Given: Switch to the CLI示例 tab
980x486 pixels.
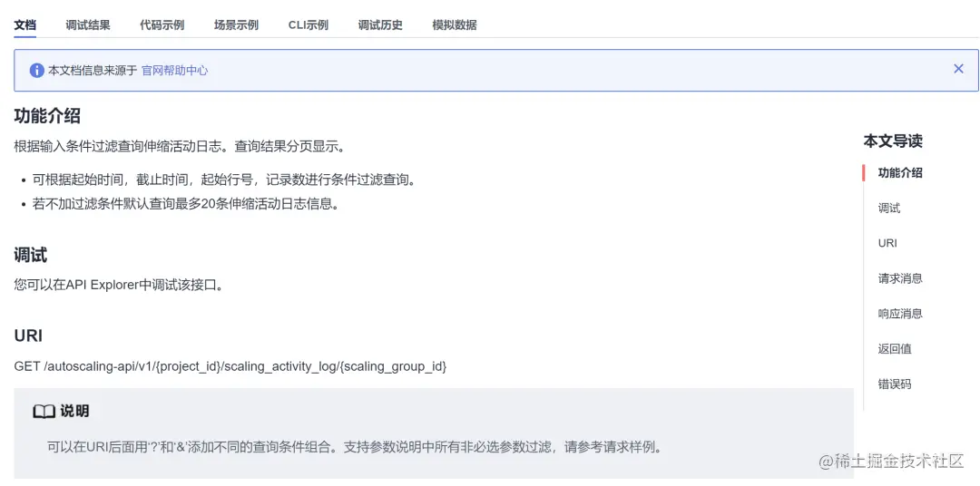Looking at the screenshot, I should 309,25.
